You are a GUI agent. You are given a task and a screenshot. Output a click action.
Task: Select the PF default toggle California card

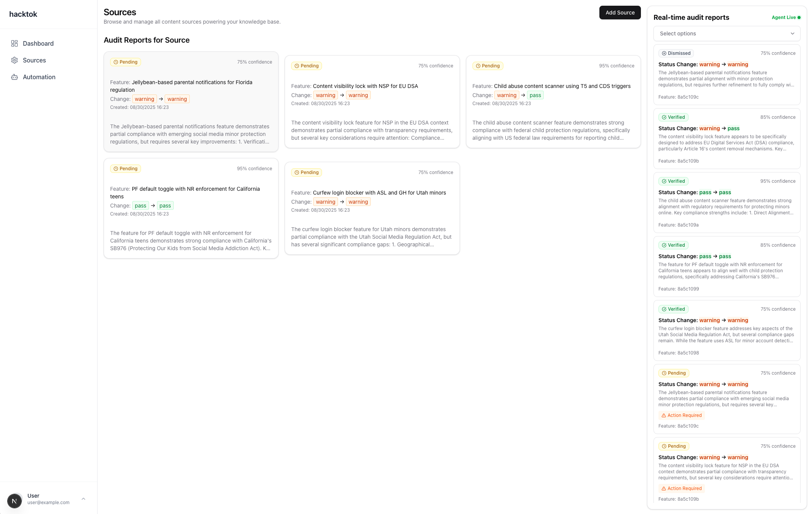click(x=191, y=208)
